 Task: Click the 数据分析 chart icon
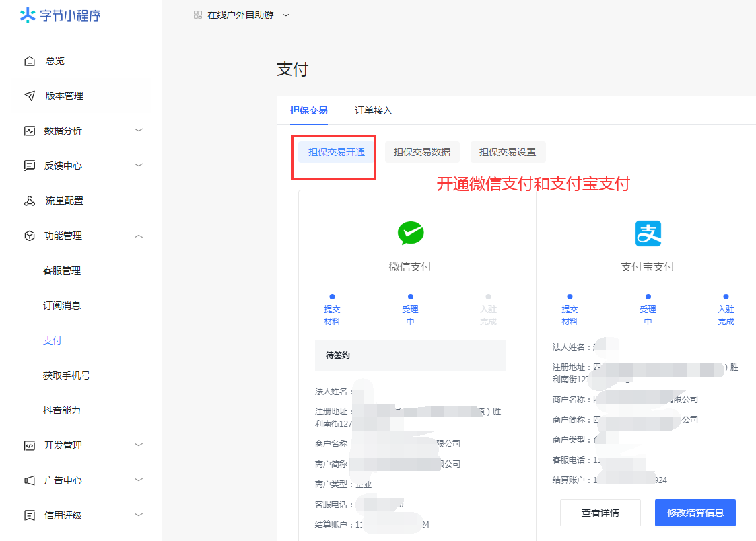[x=30, y=131]
